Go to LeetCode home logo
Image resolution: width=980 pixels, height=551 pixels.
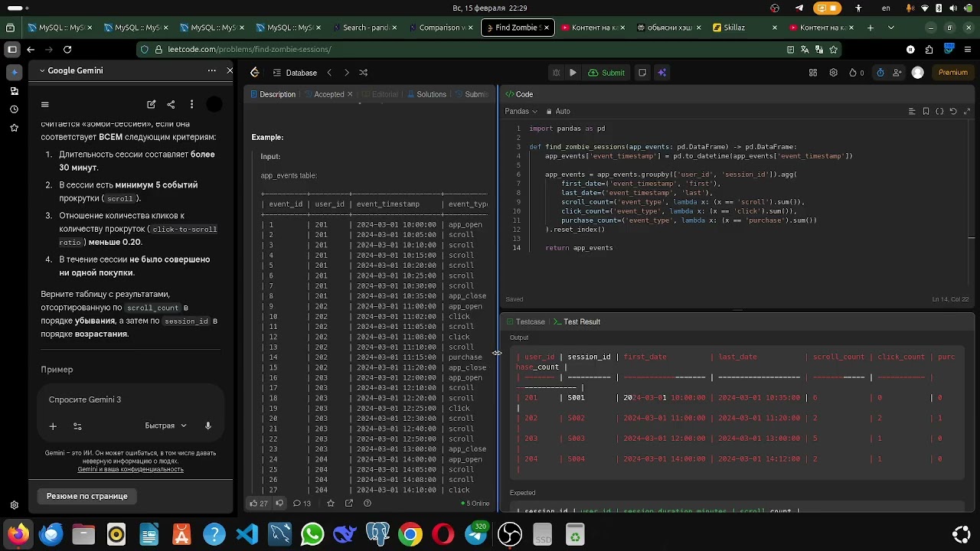[255, 73]
